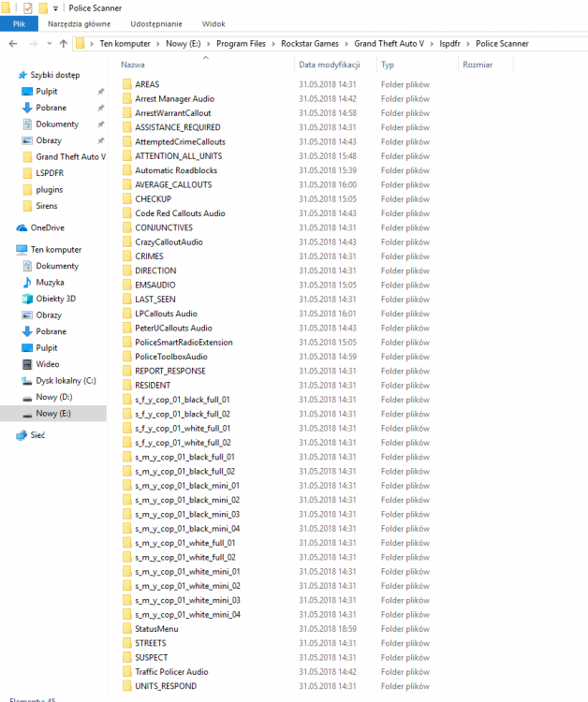Select PeterUCallouts Audio folder name

174,328
